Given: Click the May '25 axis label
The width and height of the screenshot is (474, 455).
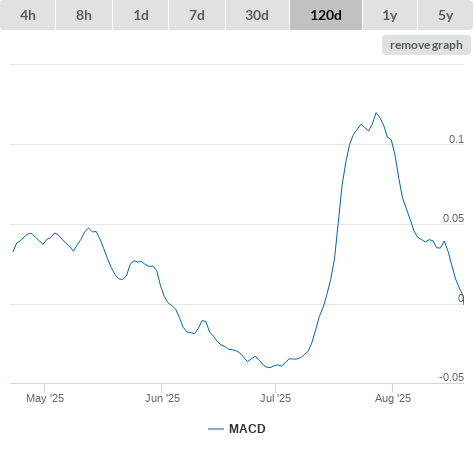Looking at the screenshot, I should click(x=45, y=398).
